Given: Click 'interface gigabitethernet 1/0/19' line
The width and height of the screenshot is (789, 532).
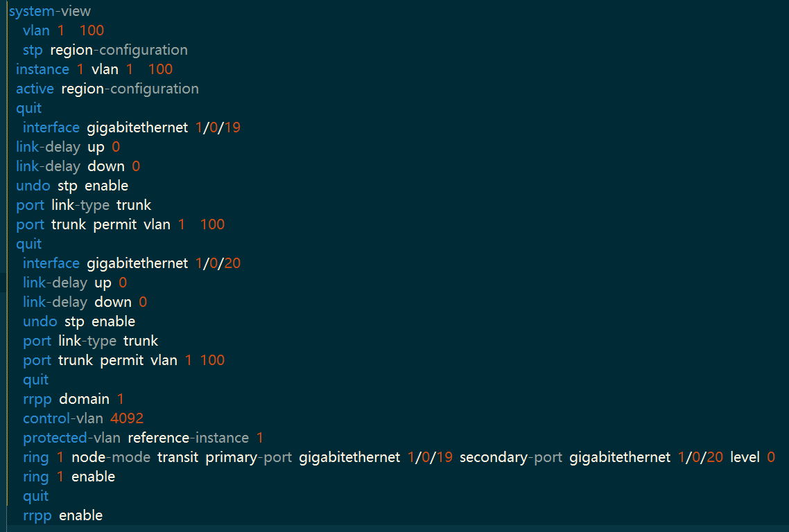Looking at the screenshot, I should point(131,127).
